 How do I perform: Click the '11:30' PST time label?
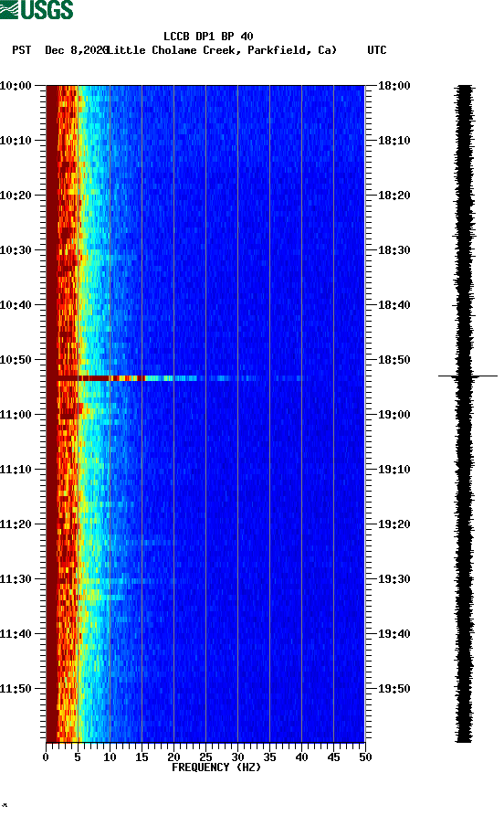tap(16, 579)
